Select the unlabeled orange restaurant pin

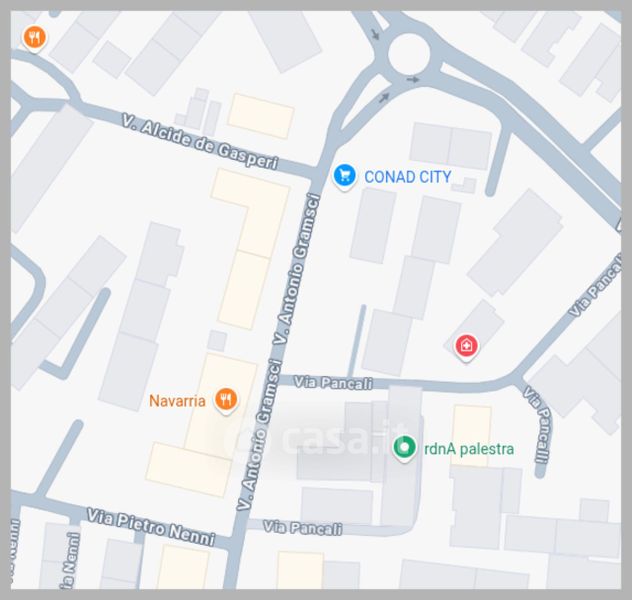coord(35,38)
